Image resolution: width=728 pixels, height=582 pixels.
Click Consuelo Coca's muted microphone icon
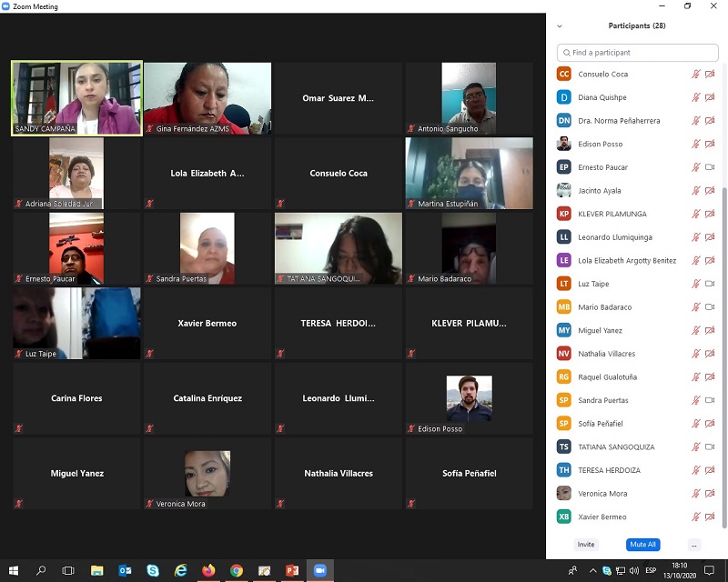pos(696,75)
